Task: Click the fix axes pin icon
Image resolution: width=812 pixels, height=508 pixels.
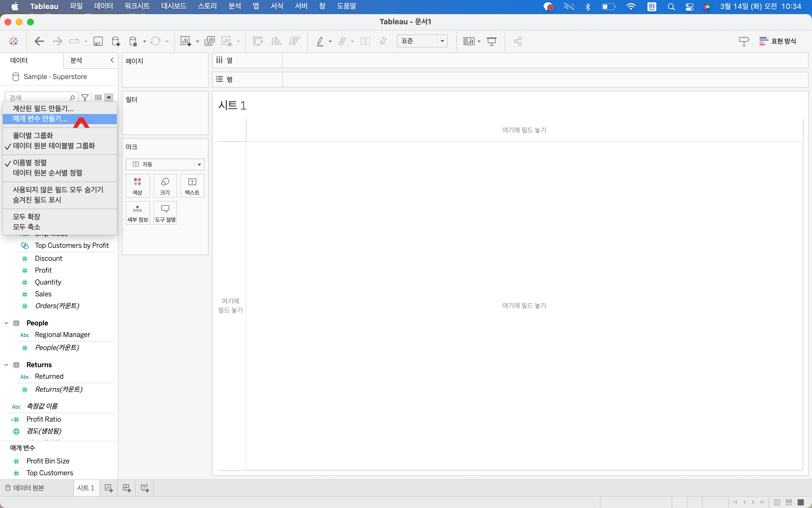Action: tap(383, 41)
